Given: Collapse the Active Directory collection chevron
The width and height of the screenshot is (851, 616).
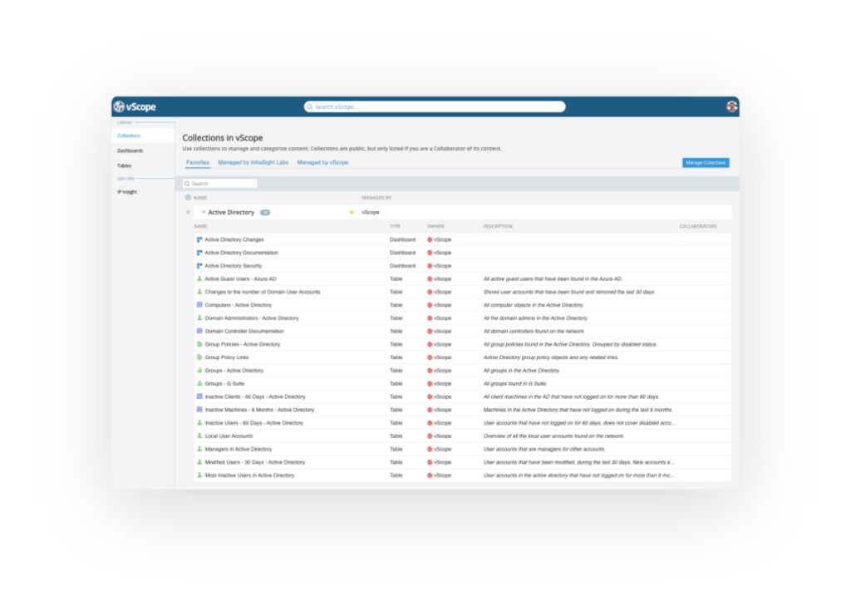Looking at the screenshot, I should [x=204, y=212].
